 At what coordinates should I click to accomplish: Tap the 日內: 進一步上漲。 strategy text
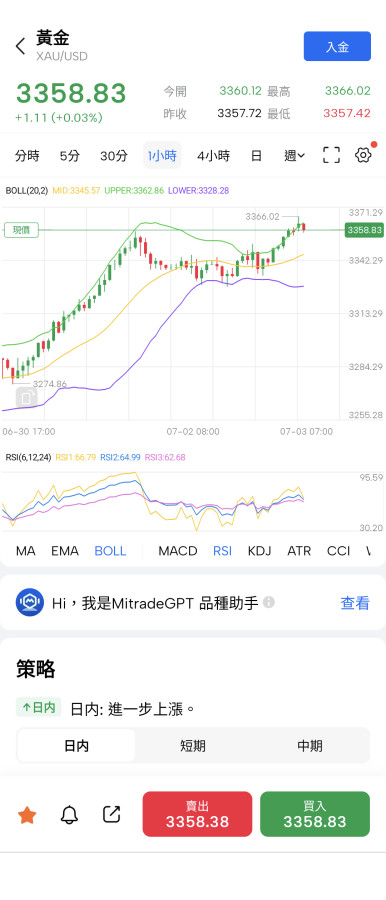pyautogui.click(x=133, y=709)
